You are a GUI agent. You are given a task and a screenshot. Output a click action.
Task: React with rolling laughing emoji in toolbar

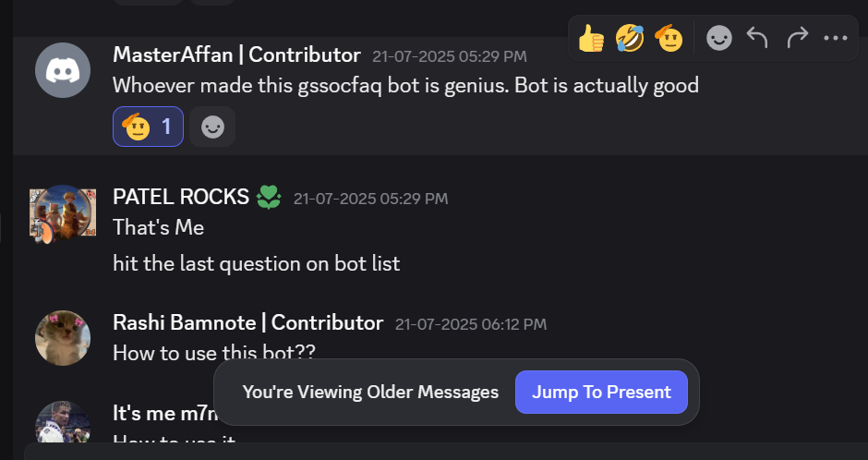(x=630, y=39)
